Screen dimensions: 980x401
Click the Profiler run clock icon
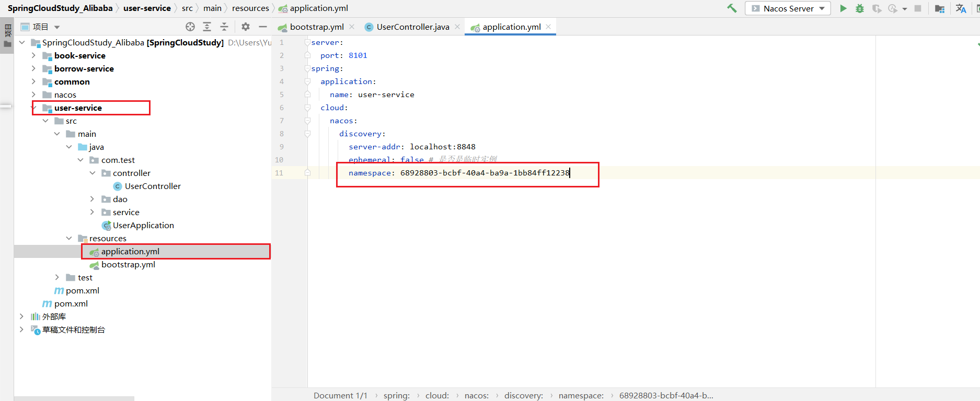[x=892, y=8]
